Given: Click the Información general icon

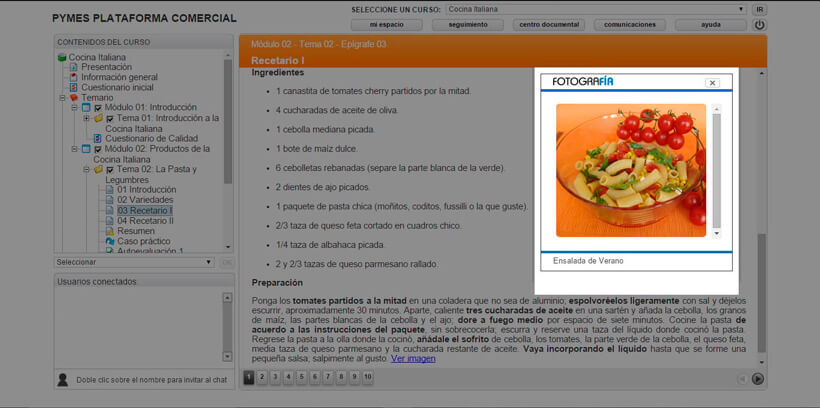Looking at the screenshot, I should click(x=74, y=77).
